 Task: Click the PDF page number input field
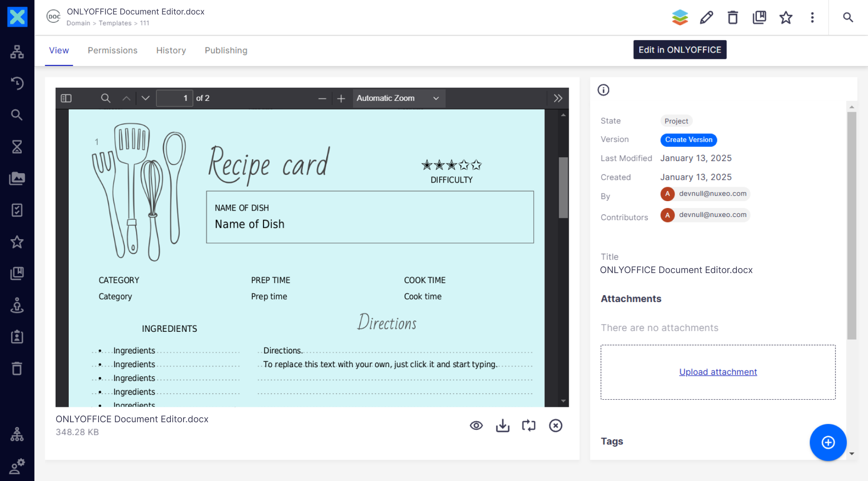point(175,98)
